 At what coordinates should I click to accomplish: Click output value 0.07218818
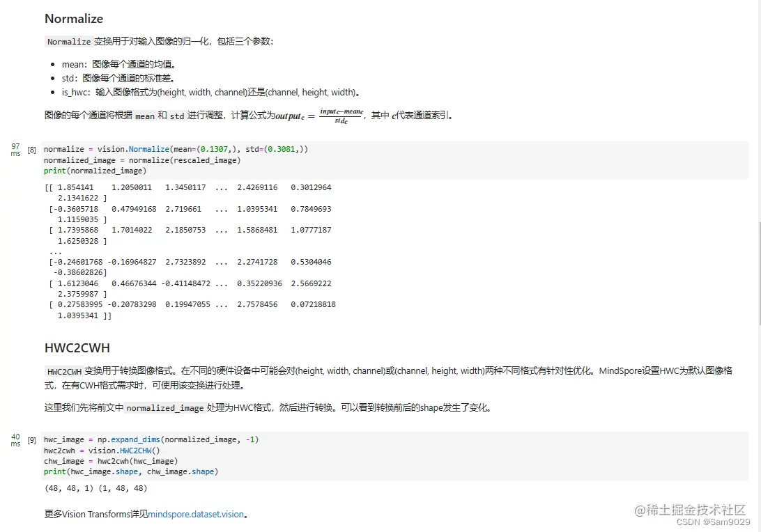[313, 304]
